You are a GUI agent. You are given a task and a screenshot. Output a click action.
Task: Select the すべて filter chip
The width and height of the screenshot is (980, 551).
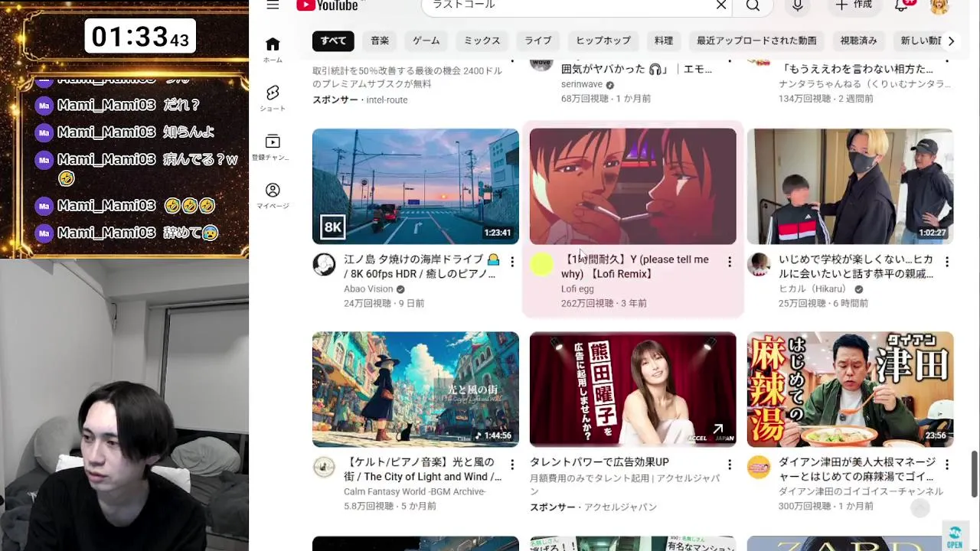tap(333, 41)
